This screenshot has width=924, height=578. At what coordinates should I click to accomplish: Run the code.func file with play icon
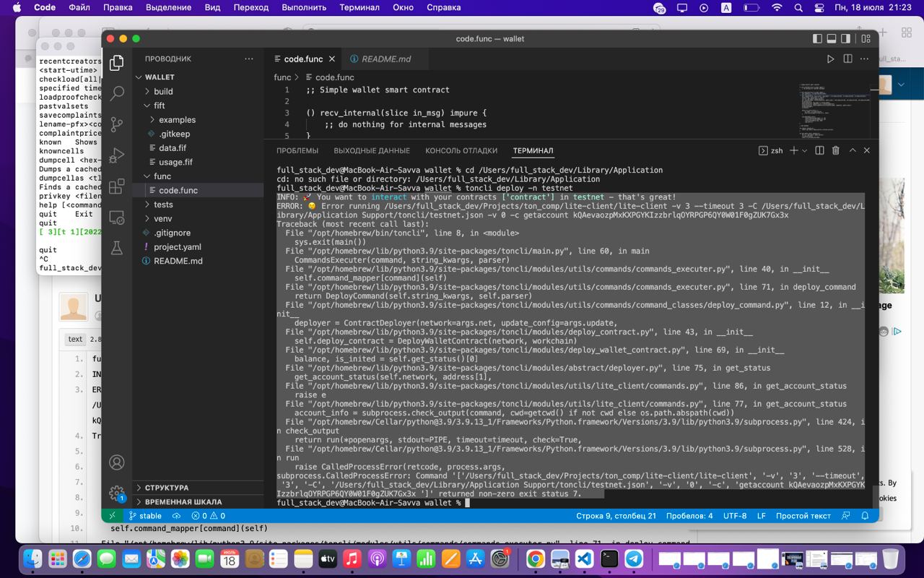point(830,59)
